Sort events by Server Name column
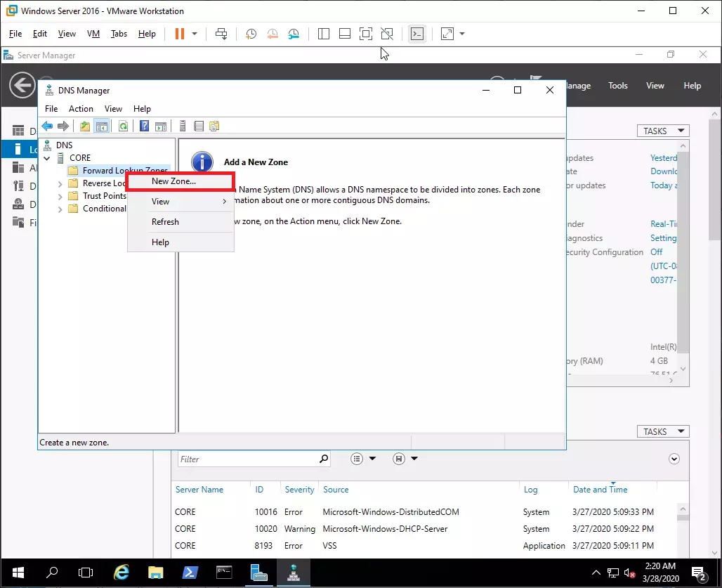The image size is (722, 588). [x=199, y=490]
